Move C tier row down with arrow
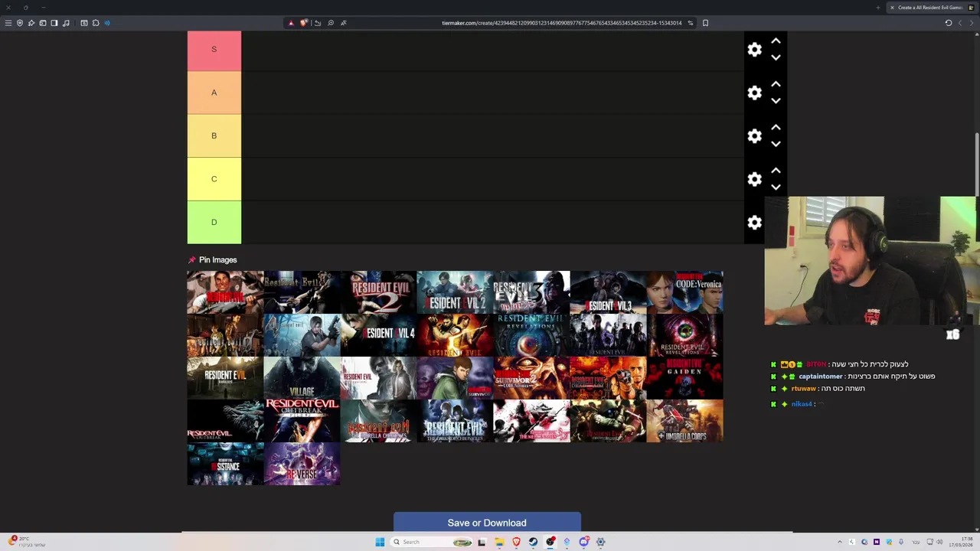Screen dimensions: 980x551 coord(776,187)
